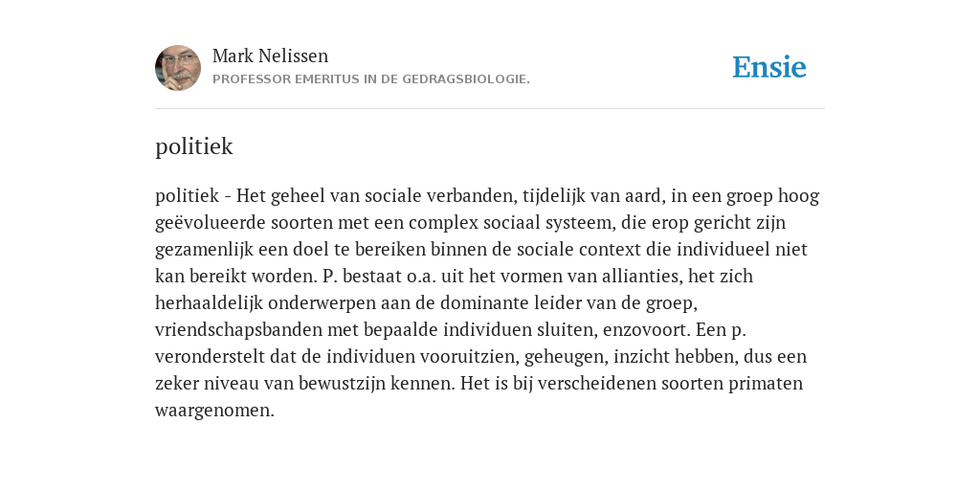Click Mark Nelissen's profile photo
This screenshot has height=490, width=980.
178,68
